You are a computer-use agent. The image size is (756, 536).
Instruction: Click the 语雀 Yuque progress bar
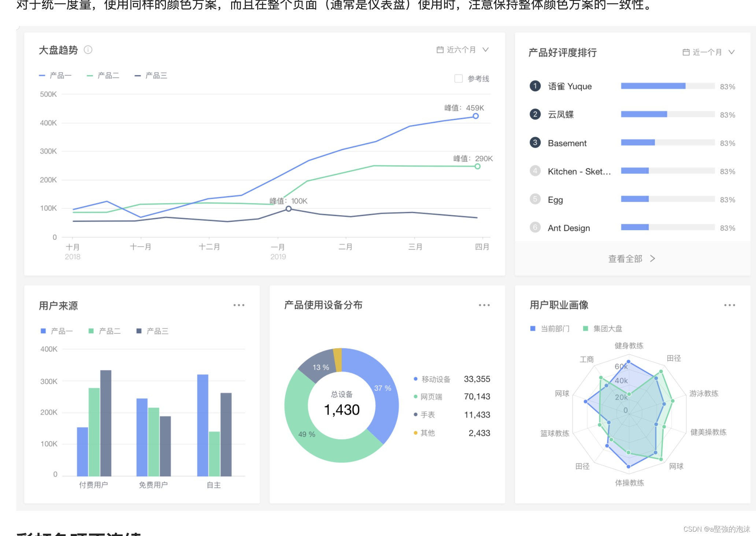668,86
